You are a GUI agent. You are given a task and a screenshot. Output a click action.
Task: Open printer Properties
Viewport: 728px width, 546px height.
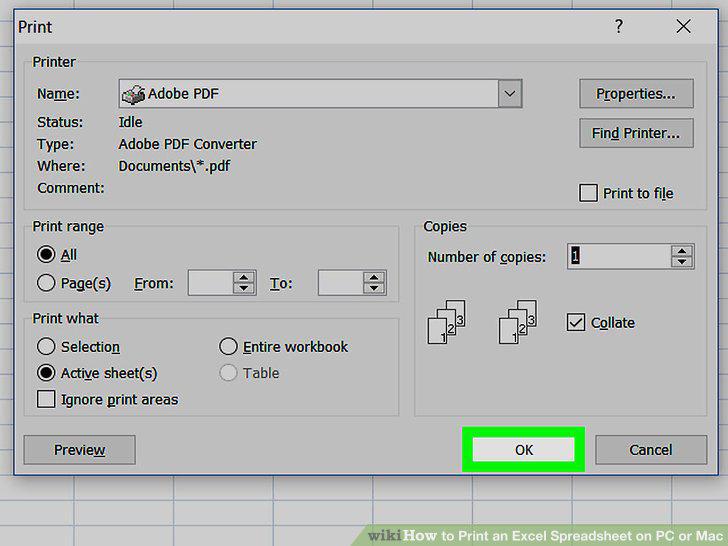[636, 94]
